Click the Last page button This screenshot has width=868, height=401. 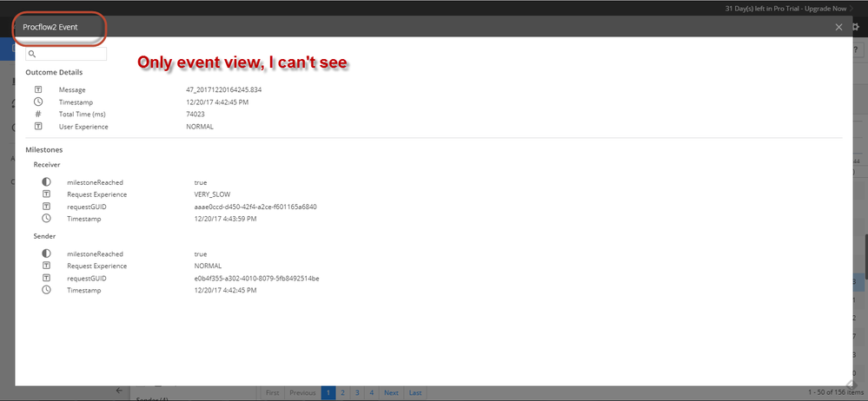click(415, 392)
